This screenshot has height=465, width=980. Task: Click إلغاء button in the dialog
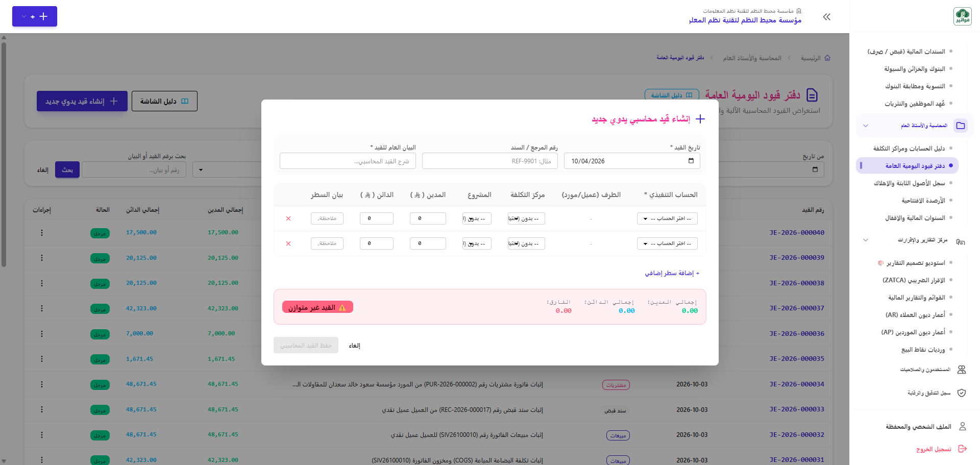coord(355,346)
